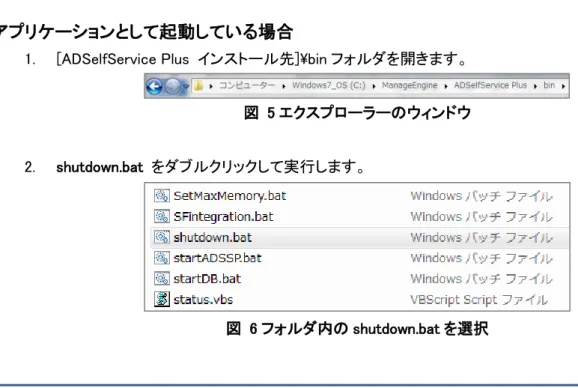Click status.vbs script file icon
The image size is (578, 388).
(162, 299)
